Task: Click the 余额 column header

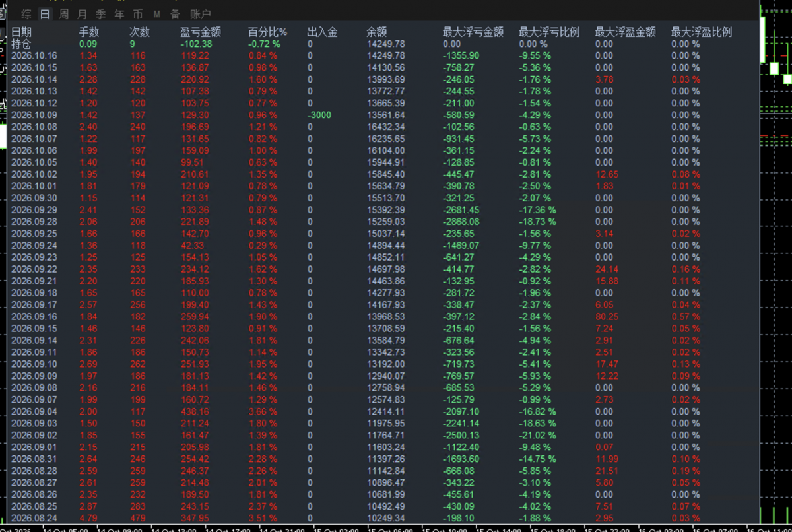Action: pyautogui.click(x=377, y=32)
